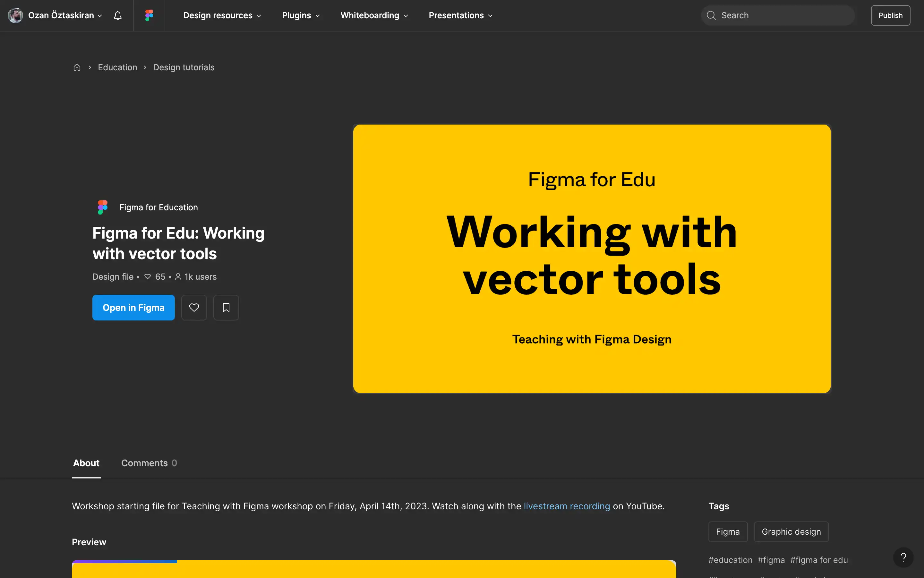
Task: Click the Figma for Education creator logo
Action: coord(102,207)
